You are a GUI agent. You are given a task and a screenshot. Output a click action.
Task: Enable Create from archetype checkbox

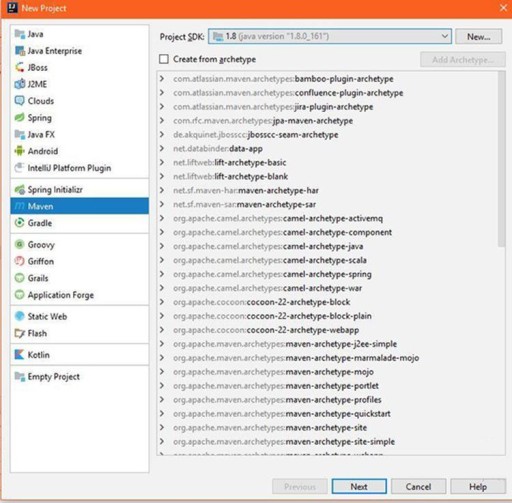[164, 59]
